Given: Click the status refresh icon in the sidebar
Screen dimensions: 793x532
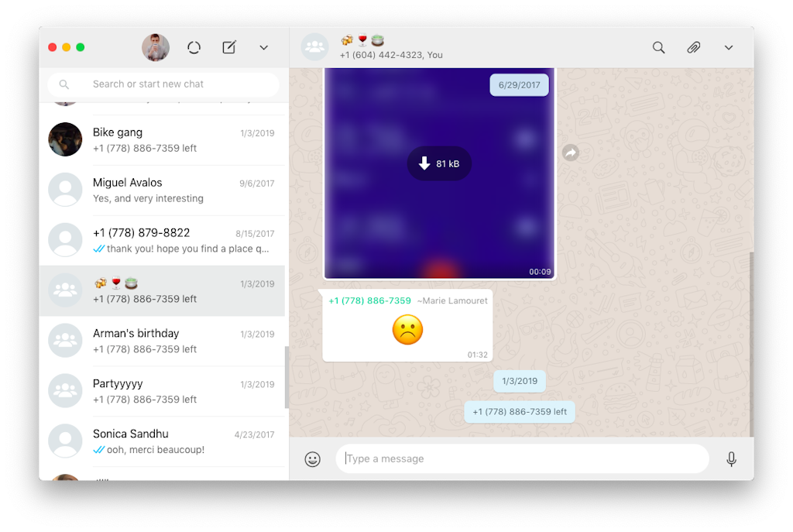Looking at the screenshot, I should pyautogui.click(x=194, y=47).
